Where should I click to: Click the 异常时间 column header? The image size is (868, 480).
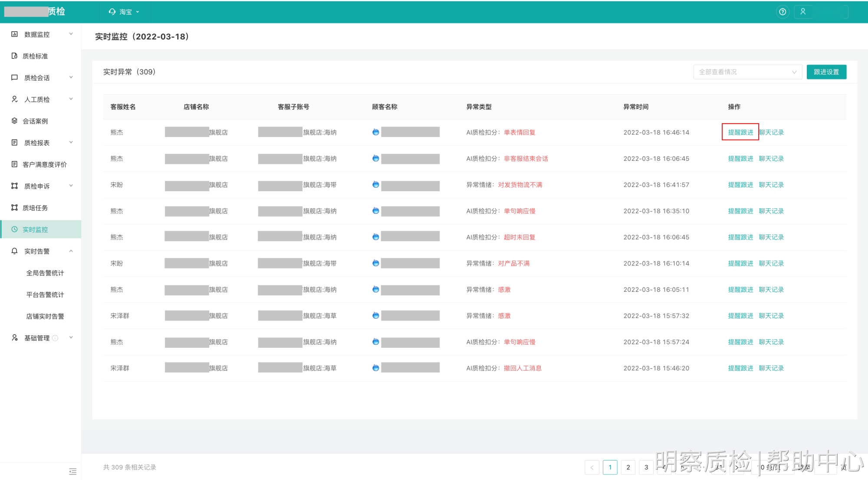pos(636,107)
